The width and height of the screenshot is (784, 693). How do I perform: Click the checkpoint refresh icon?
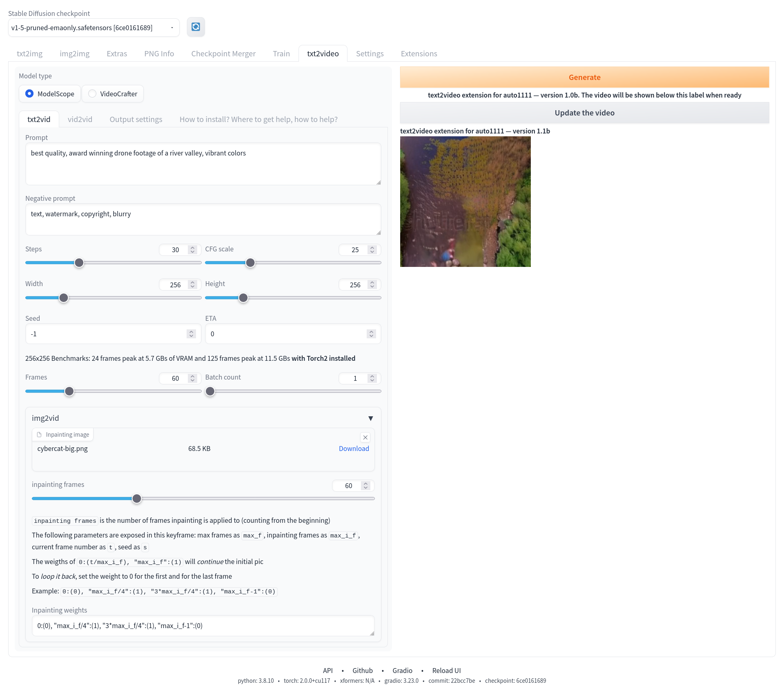195,27
